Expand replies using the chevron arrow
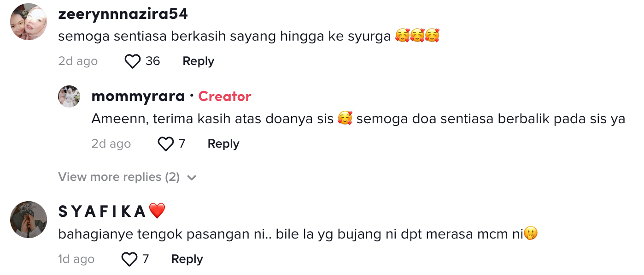The height and width of the screenshot is (275, 644). [192, 178]
